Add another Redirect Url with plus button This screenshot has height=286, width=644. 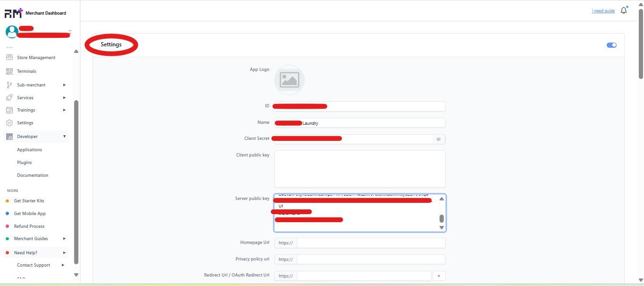pyautogui.click(x=439, y=276)
